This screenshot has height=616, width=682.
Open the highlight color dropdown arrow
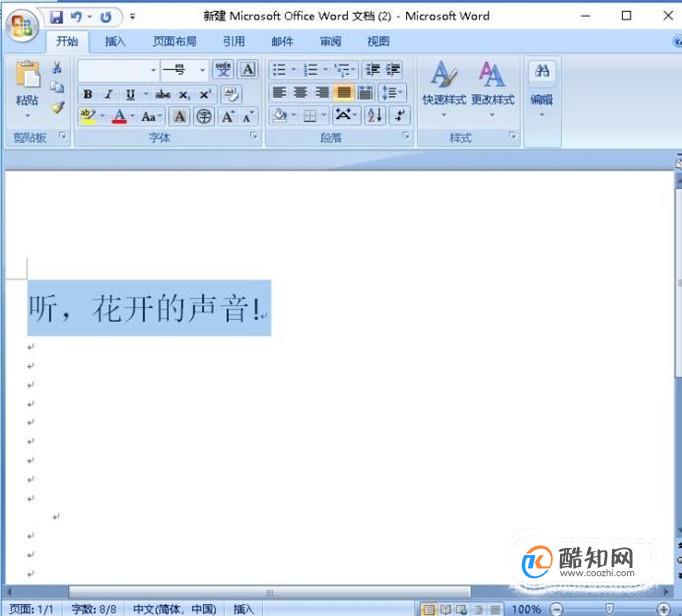(103, 116)
